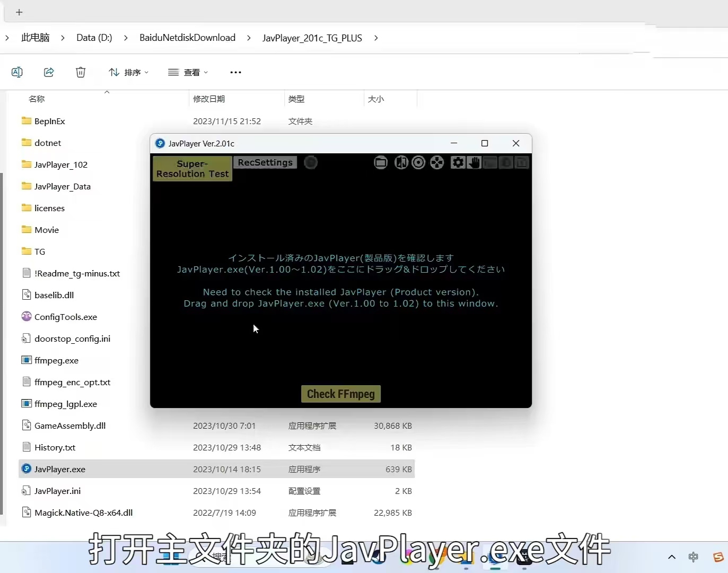The width and height of the screenshot is (728, 573).
Task: Click the 名称 column sort indicator
Action: (107, 93)
